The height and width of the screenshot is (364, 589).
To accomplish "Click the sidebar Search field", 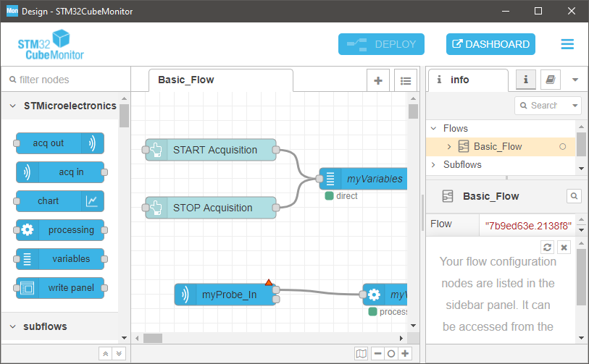I will point(543,106).
